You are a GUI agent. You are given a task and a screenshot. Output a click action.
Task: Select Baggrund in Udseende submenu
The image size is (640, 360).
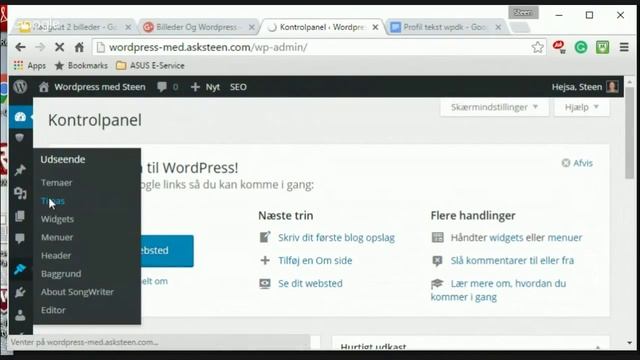61,274
